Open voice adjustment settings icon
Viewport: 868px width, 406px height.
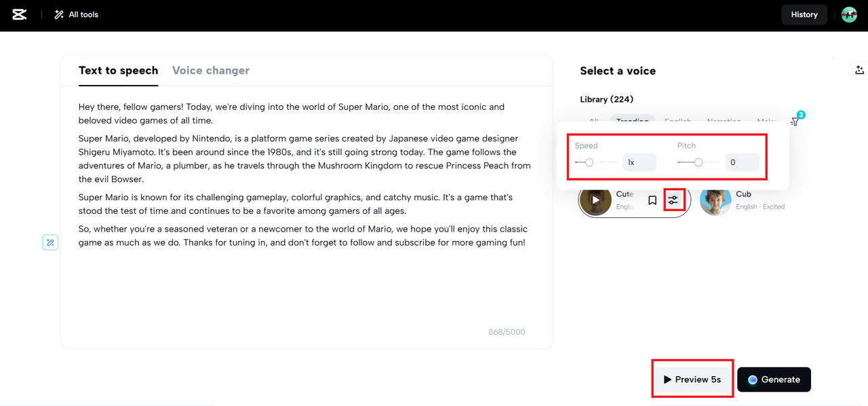(673, 200)
